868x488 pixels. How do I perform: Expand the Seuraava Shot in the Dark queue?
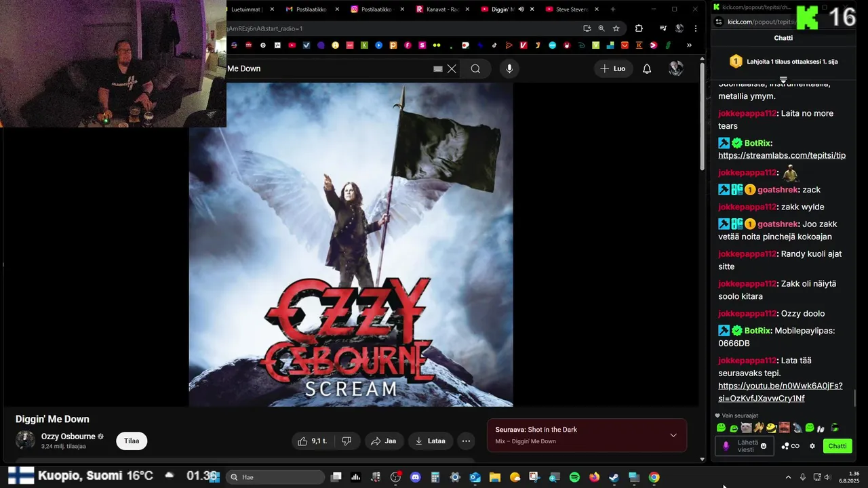tap(673, 435)
